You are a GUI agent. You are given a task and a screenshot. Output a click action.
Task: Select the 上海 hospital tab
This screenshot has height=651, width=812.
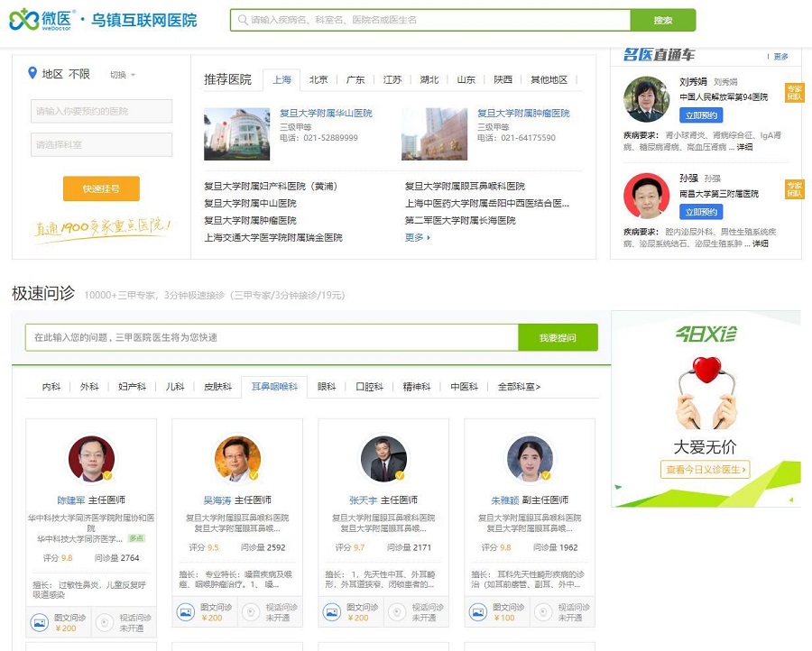coord(281,79)
